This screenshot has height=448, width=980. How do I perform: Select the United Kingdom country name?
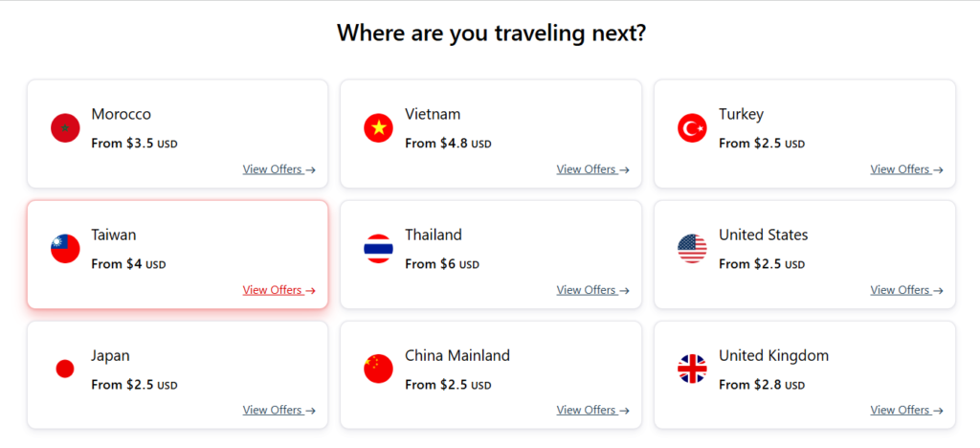773,356
